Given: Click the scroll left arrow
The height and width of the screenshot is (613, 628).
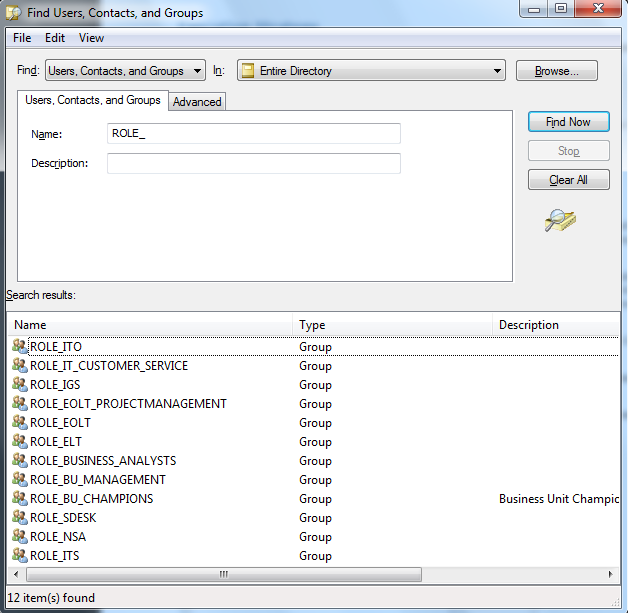Looking at the screenshot, I should pyautogui.click(x=16, y=575).
